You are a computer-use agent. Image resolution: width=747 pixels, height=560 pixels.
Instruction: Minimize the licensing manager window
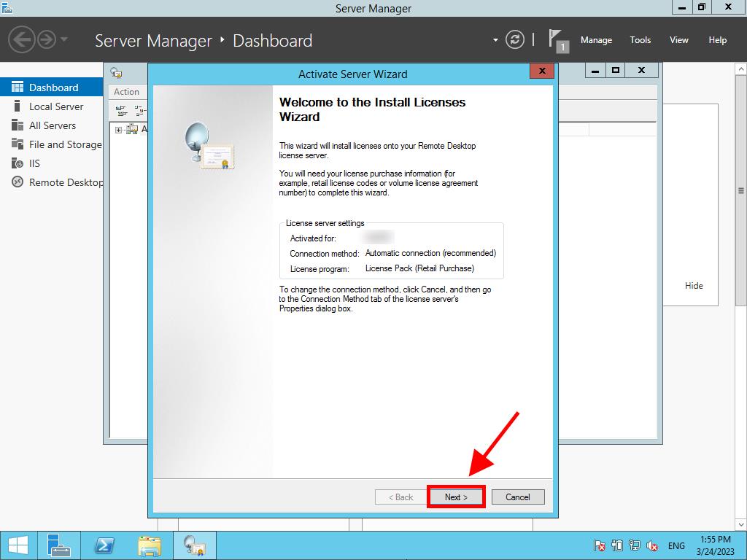tap(595, 71)
